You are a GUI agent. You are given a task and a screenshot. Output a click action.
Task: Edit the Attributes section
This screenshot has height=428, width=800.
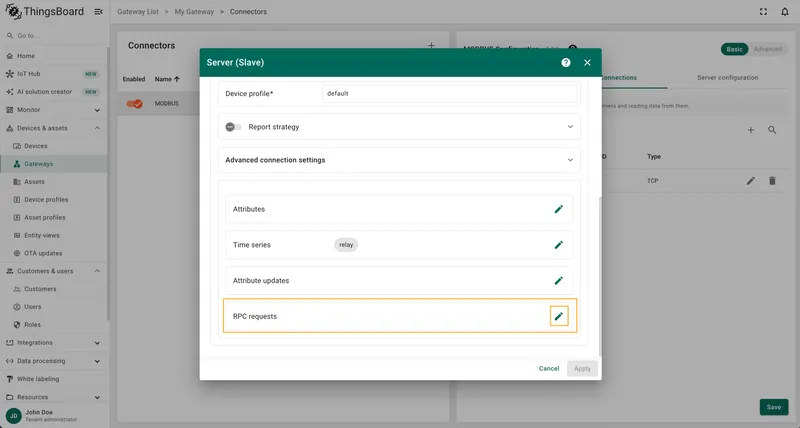[559, 209]
